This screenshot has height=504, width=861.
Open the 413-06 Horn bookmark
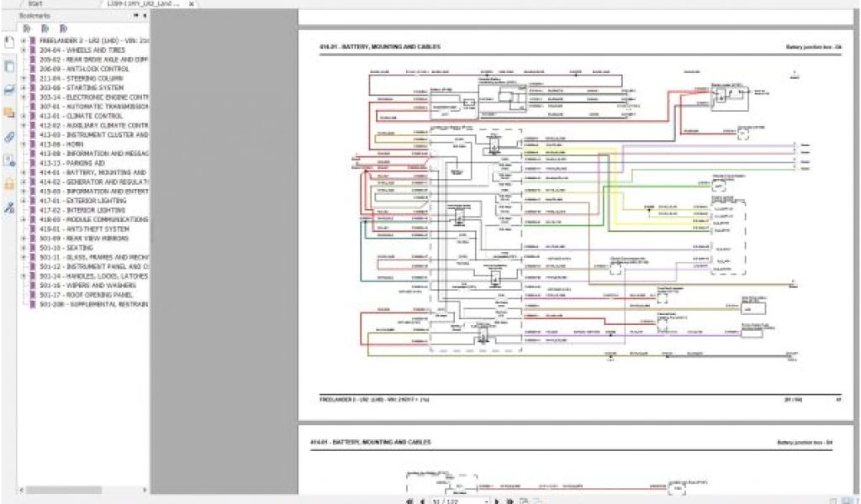pos(67,144)
